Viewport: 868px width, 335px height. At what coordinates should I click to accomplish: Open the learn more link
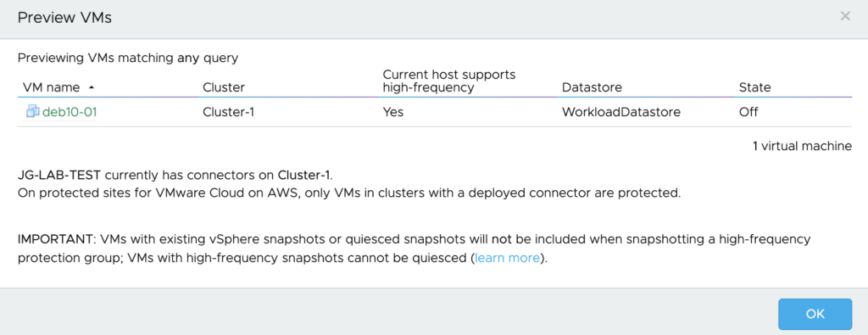pos(507,258)
